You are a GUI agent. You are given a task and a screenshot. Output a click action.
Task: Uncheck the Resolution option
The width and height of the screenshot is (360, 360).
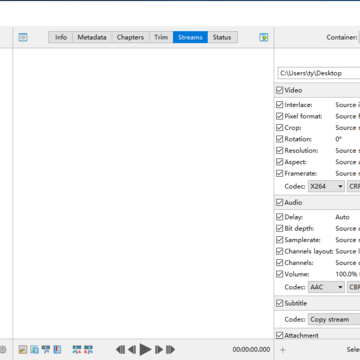click(x=279, y=150)
